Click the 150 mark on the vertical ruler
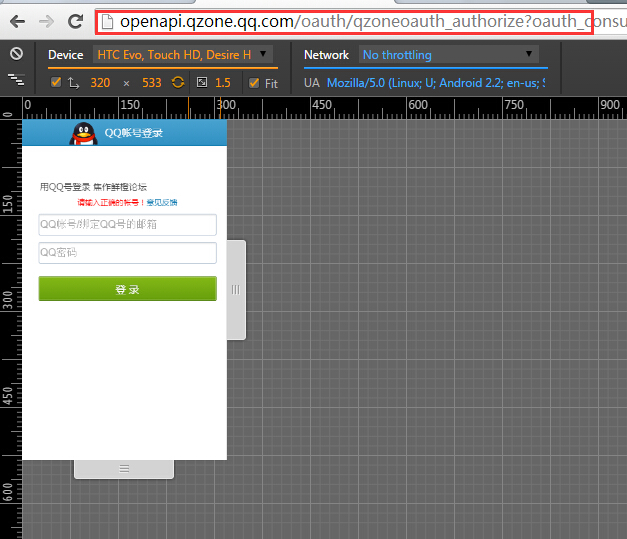 tap(8, 204)
